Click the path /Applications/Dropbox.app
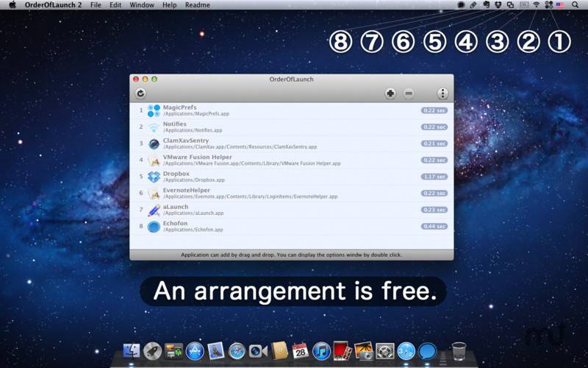 (194, 180)
